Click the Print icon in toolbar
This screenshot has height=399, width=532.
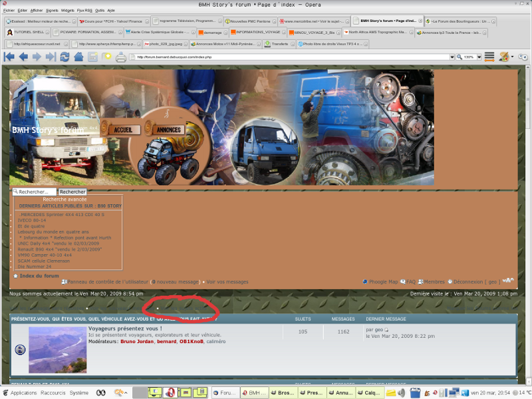(x=121, y=57)
